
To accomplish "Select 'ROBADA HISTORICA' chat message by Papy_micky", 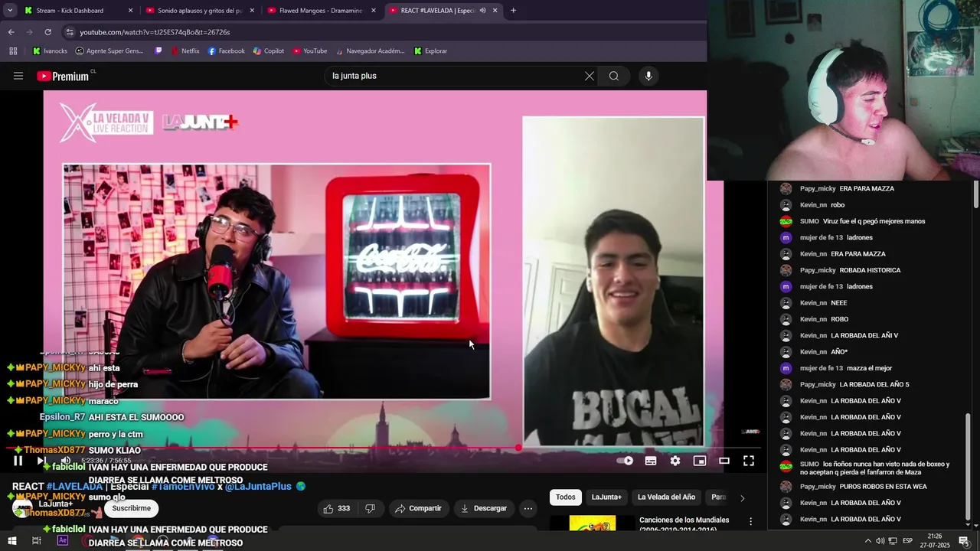I will point(870,270).
